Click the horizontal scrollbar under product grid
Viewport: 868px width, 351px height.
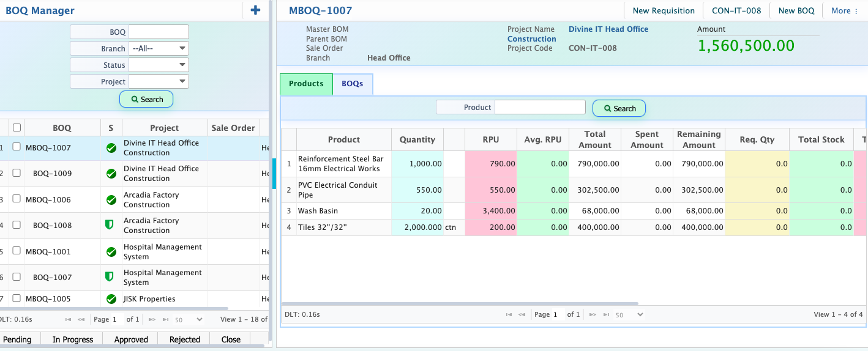pyautogui.click(x=460, y=303)
